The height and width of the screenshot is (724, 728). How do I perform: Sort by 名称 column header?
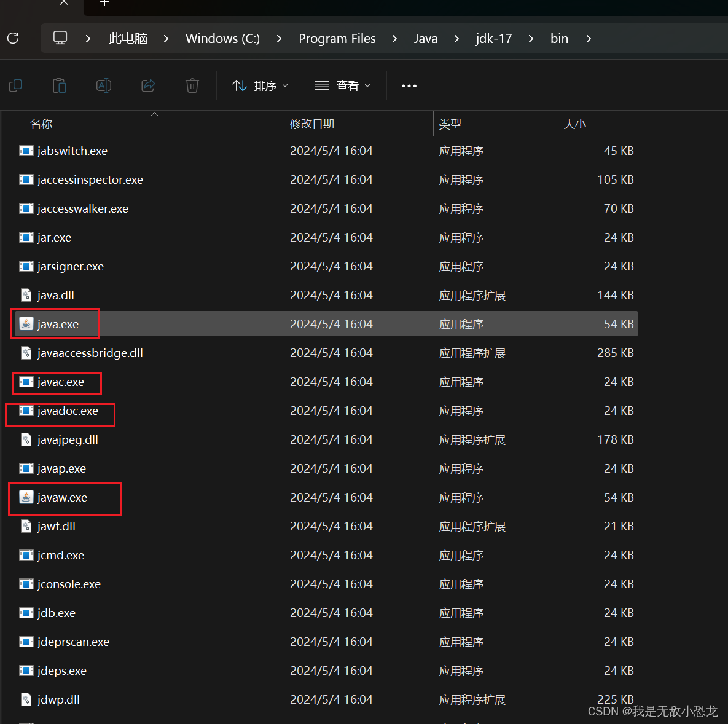41,124
